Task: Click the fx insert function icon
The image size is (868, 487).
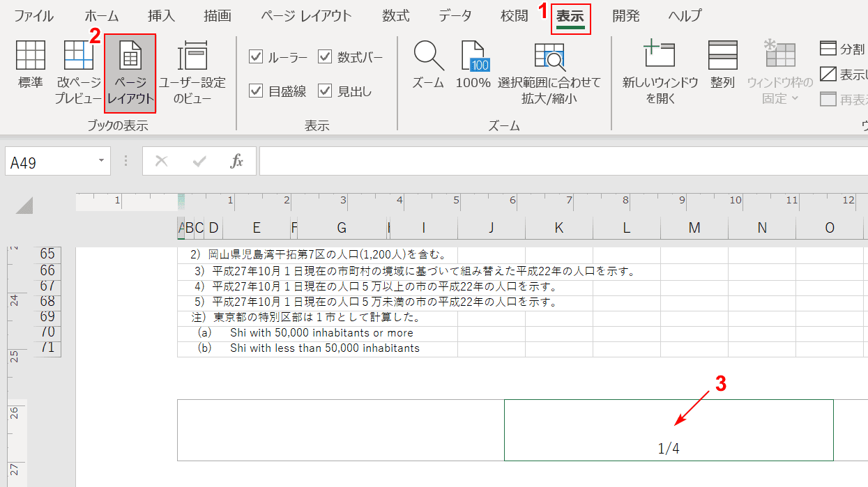Action: click(x=237, y=162)
